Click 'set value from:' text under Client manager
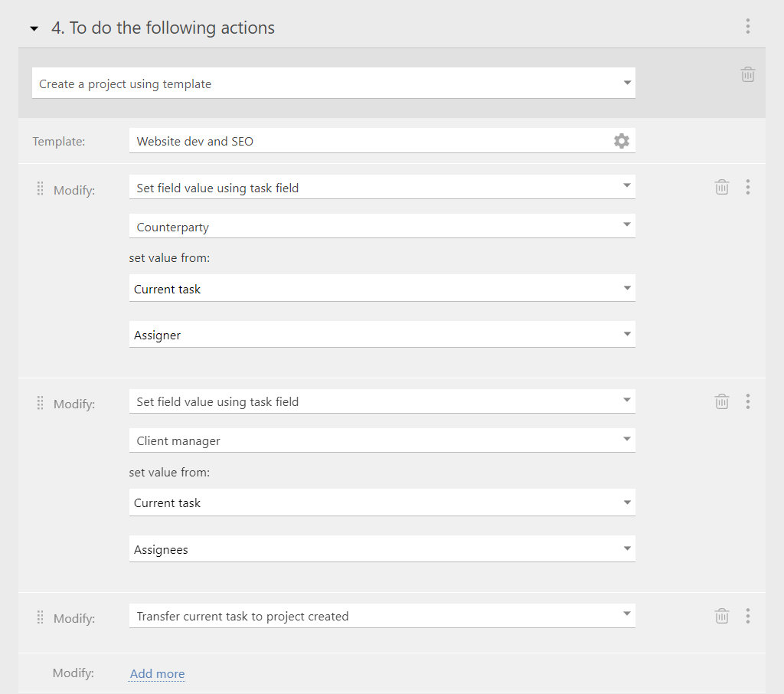 click(169, 473)
